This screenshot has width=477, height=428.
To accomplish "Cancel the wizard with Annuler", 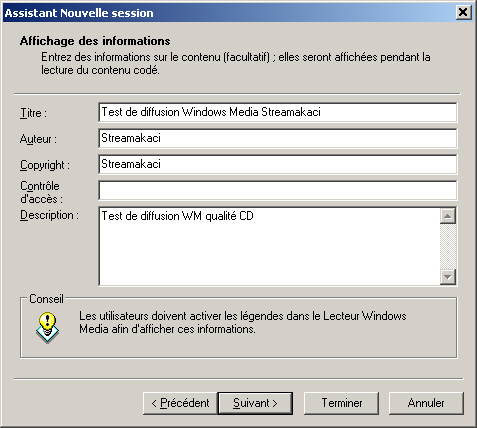I will pos(426,403).
